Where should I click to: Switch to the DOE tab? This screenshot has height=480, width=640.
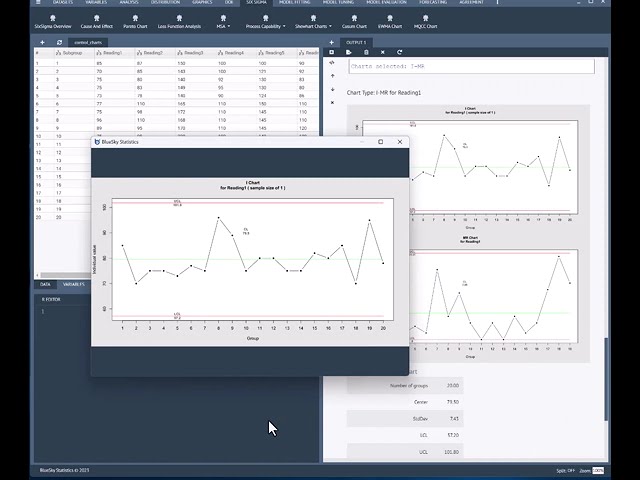click(229, 2)
